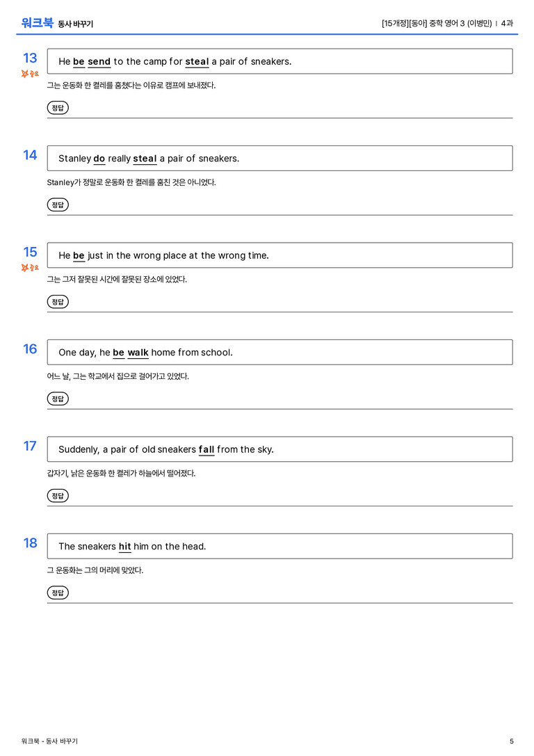Screen dimensions: 534x756
Task: Click the 정답 badge under question 16
Action: click(x=58, y=399)
